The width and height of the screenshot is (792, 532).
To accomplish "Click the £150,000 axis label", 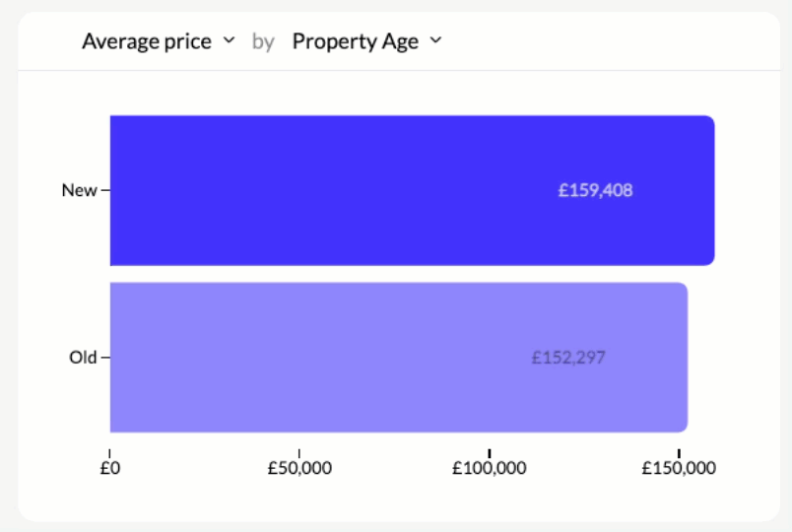I will [x=679, y=467].
